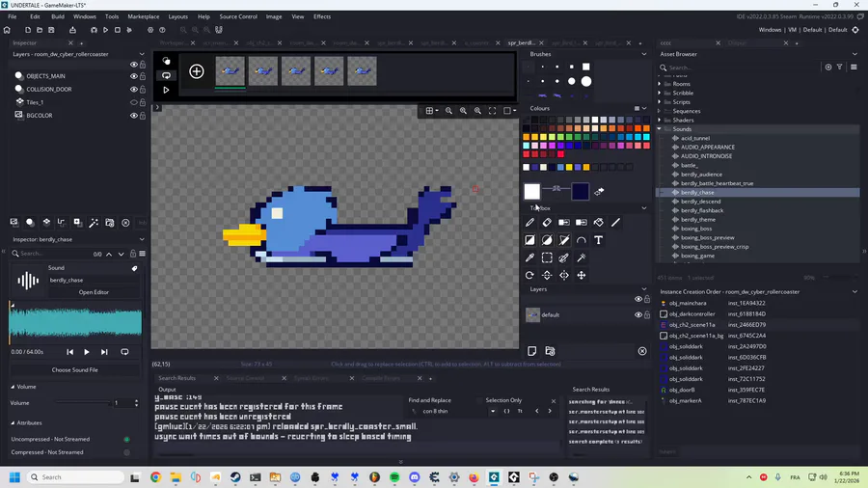Select the Line tool

(x=615, y=223)
